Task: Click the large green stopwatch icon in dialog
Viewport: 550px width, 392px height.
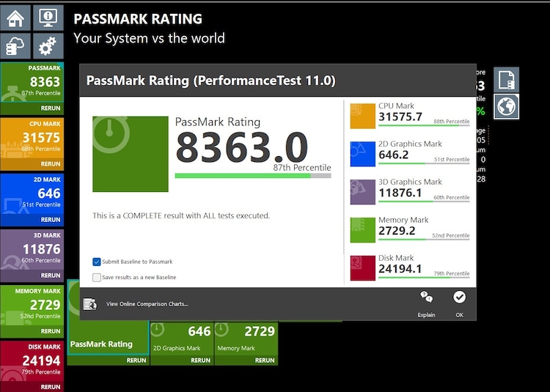Action: tap(131, 154)
